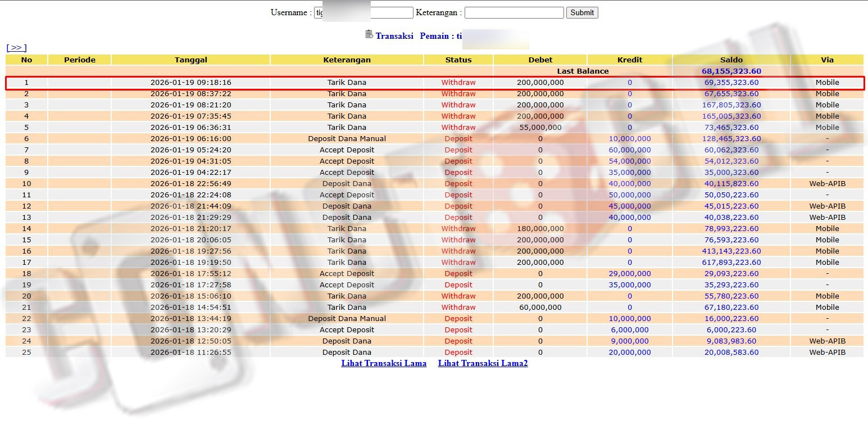
Task: Click the timestamp 2026-01-19 09:18:16 in row 1
Action: point(190,83)
